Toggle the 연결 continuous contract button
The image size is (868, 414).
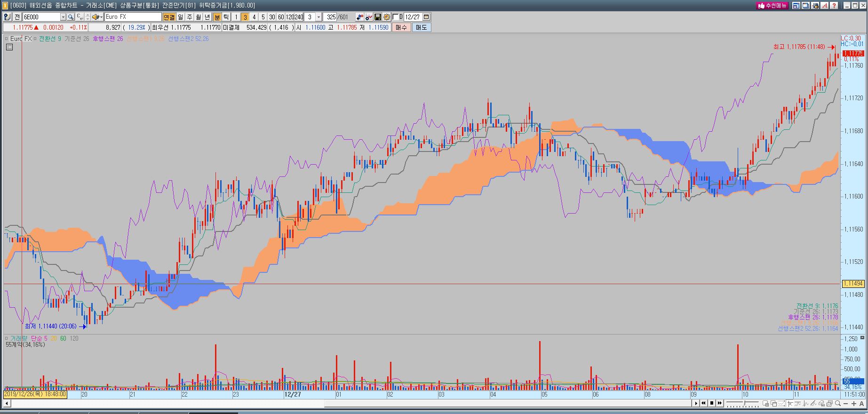(169, 17)
